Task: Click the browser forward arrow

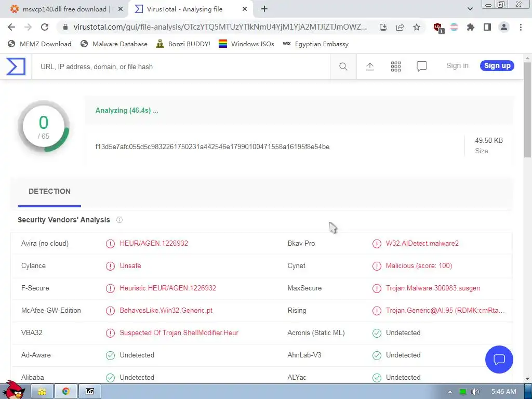Action: click(28, 27)
